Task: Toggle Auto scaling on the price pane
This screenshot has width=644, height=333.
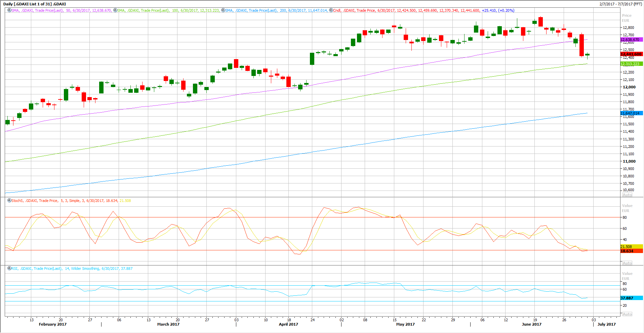Action: click(x=627, y=195)
